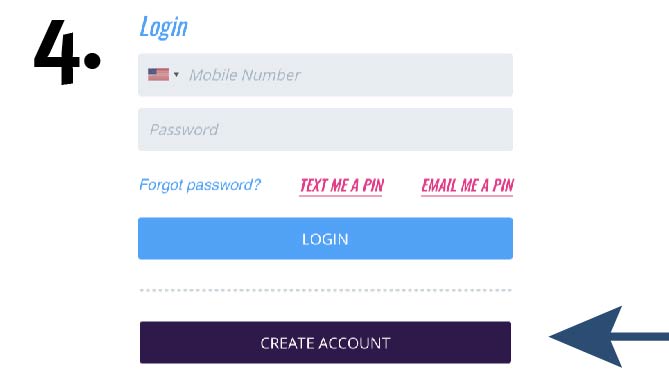
Task: Open the country selector beside Mobile Number
Action: tap(163, 75)
